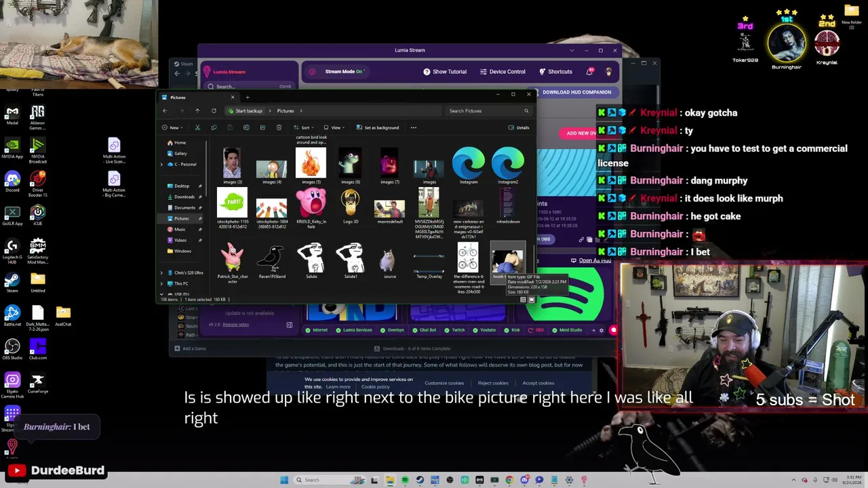Open the AxelChat desktop folder
This screenshot has height=488, width=868.
tap(63, 315)
